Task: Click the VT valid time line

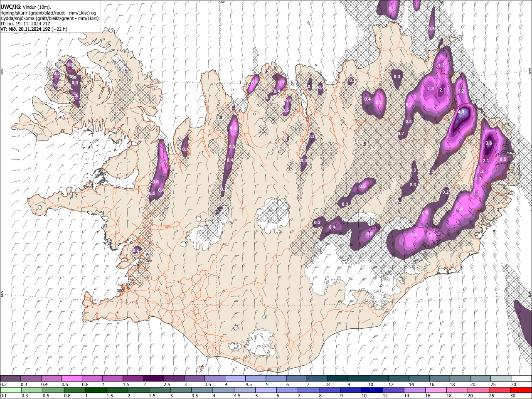Action: click(34, 29)
